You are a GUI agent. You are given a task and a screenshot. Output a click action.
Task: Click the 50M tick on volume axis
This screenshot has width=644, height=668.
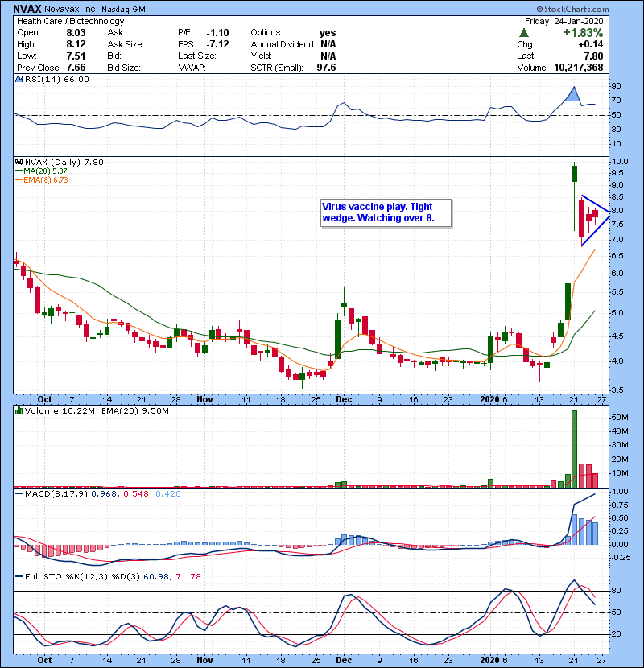pyautogui.click(x=620, y=418)
